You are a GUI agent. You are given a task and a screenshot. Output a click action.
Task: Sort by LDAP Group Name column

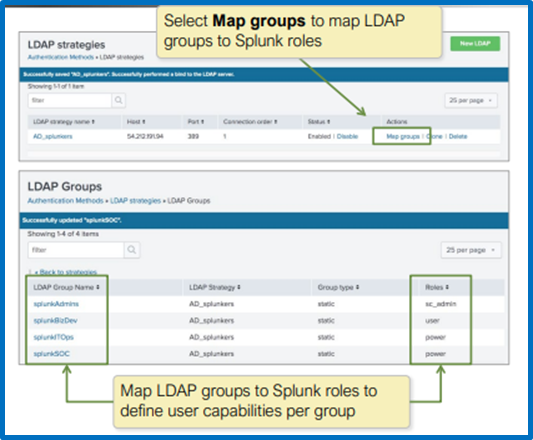[x=66, y=287]
